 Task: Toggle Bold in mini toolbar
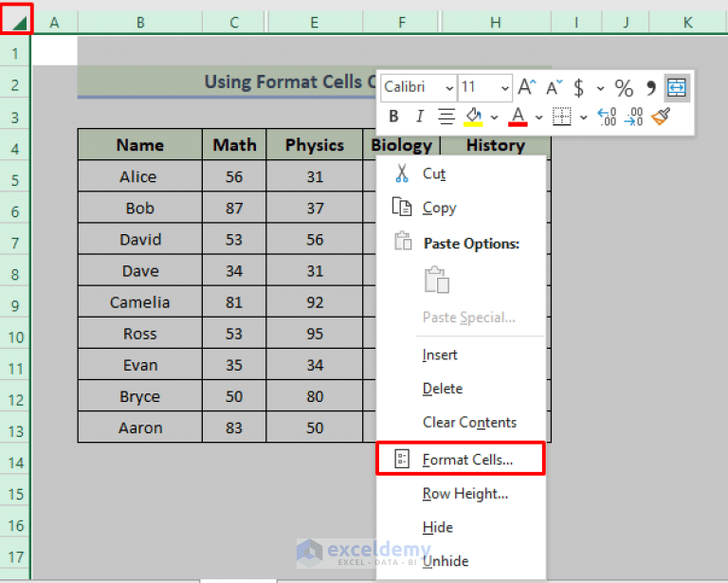click(x=393, y=116)
